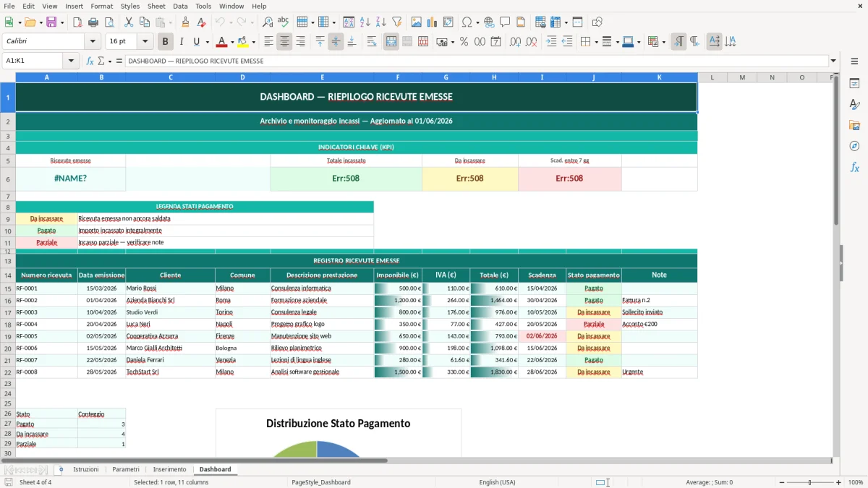Viewport: 868px width, 488px height.
Task: Click the Print icon
Action: click(93, 22)
